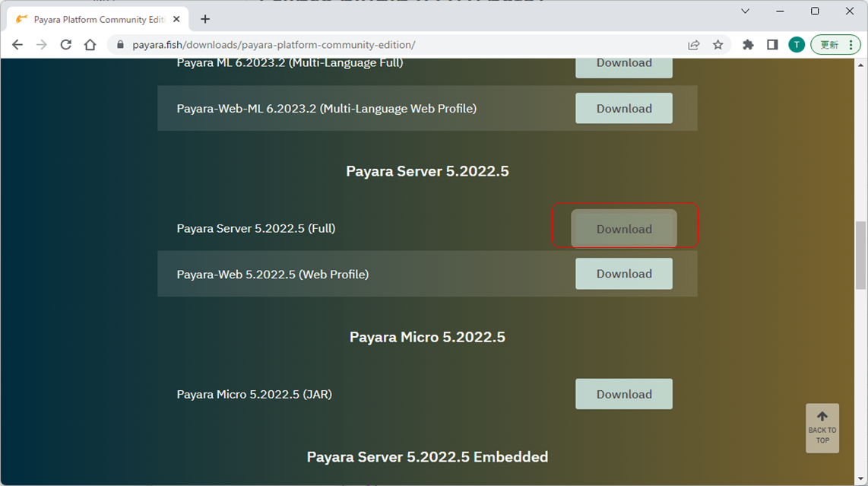This screenshot has height=486, width=868.
Task: Select the Payara Platform Community Edition tab
Action: coord(99,20)
